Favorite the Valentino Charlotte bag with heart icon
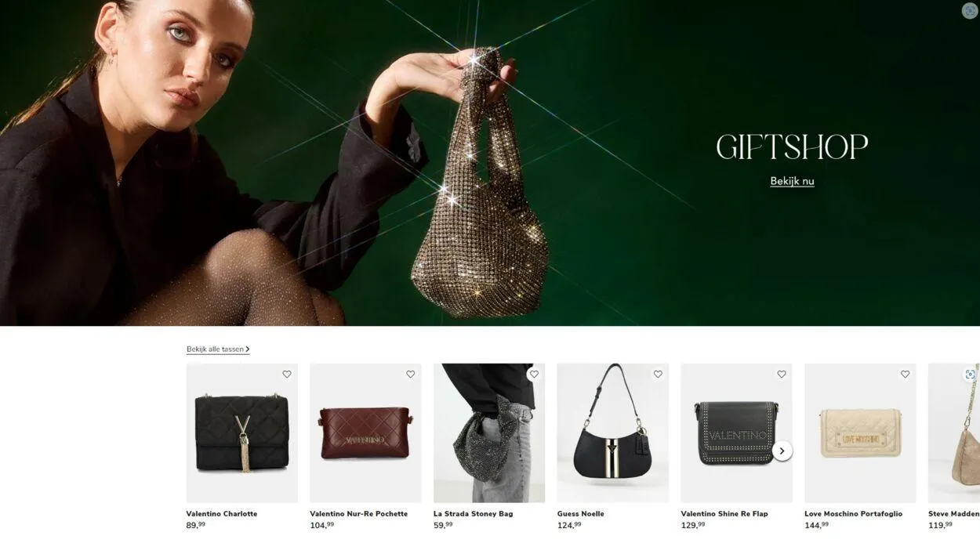The image size is (980, 543). [x=287, y=375]
